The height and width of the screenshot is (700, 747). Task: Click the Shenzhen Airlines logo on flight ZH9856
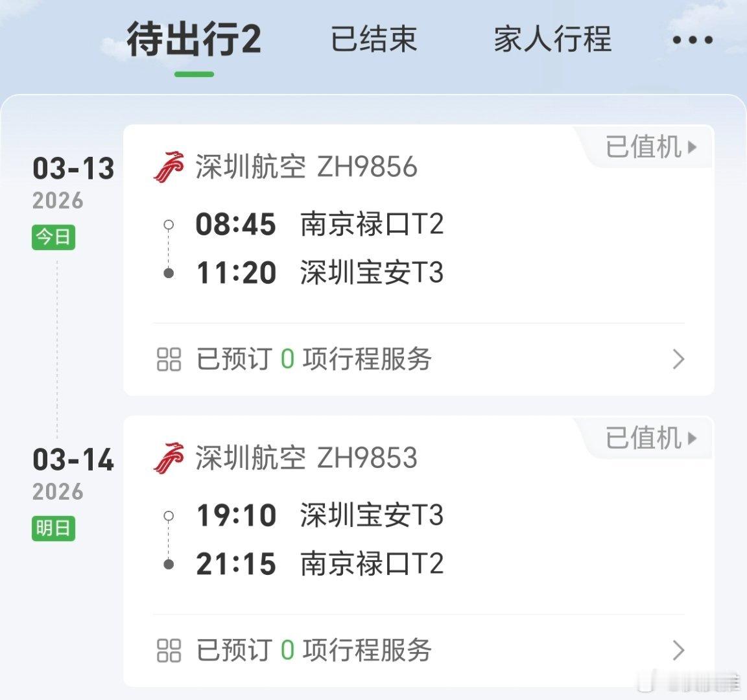(169, 167)
